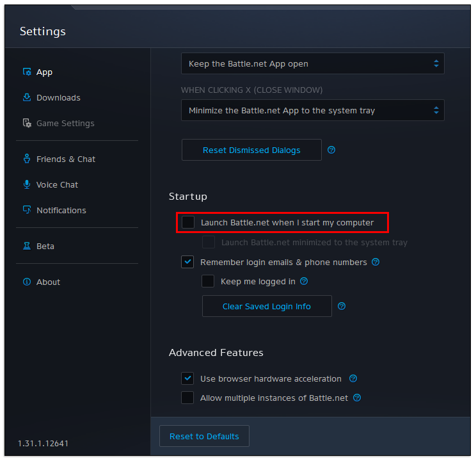Viewport: 476px width, 461px height.
Task: Click the Notifications speech bubble icon
Action: coord(27,209)
